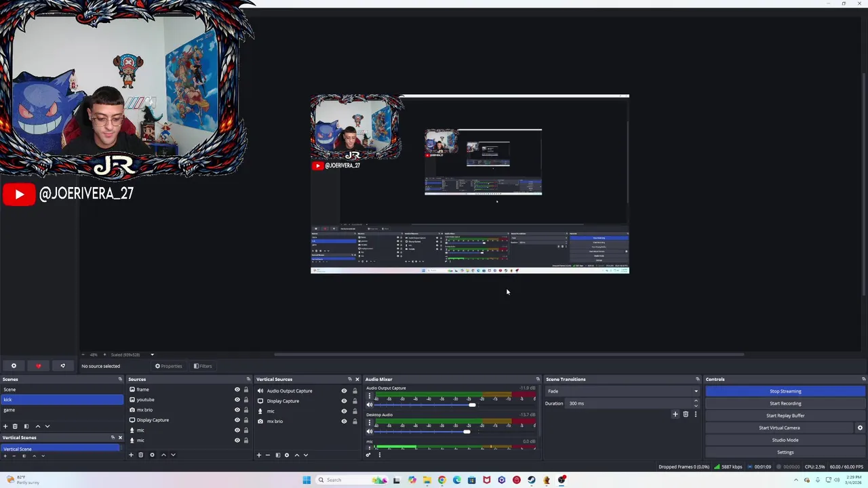Lock Display Capture in Vertical Sources
Viewport: 868px width, 488px height.
pyautogui.click(x=355, y=401)
